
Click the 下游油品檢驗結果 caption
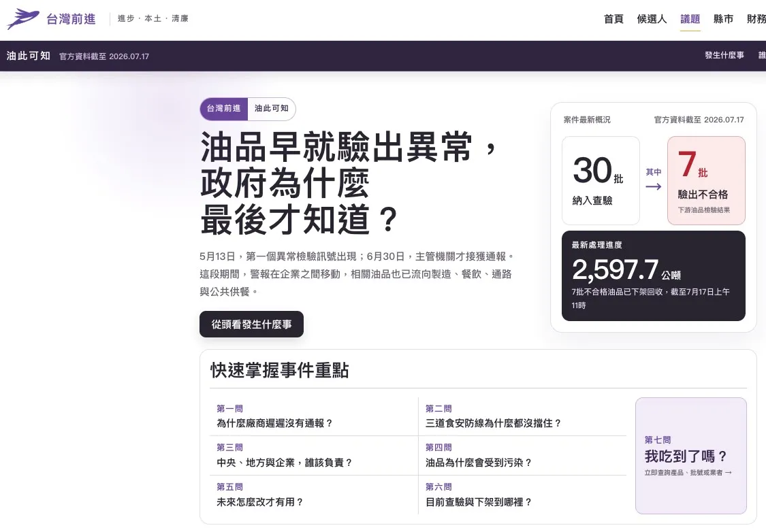click(703, 210)
